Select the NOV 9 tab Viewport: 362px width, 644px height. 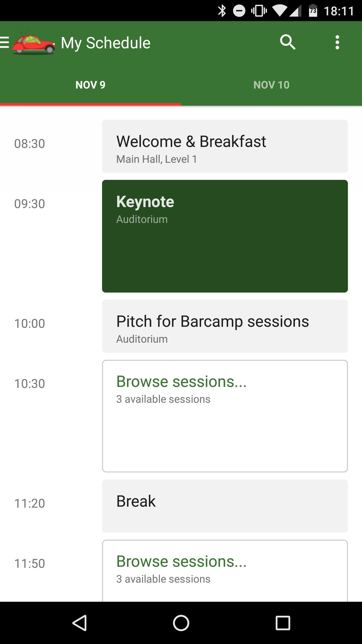pos(90,85)
